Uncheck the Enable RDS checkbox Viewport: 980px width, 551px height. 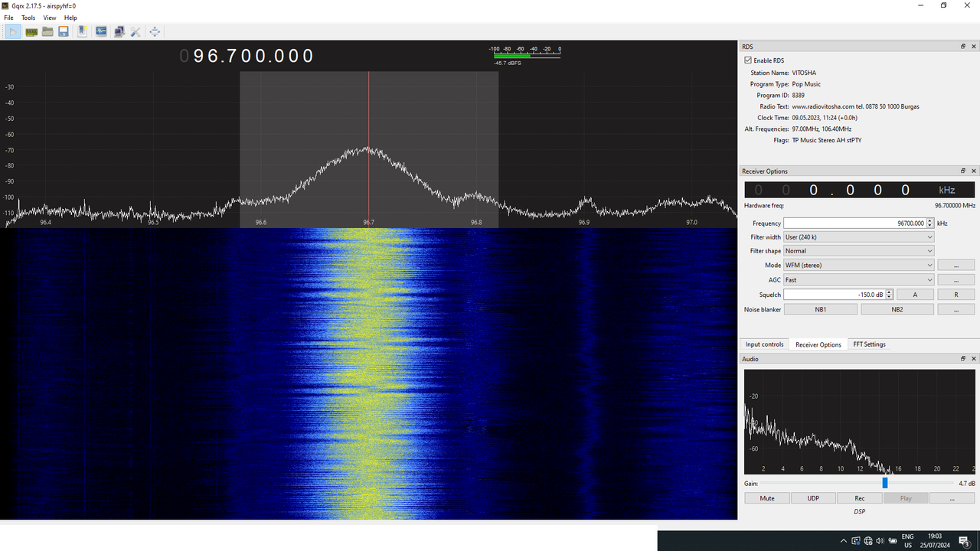748,60
